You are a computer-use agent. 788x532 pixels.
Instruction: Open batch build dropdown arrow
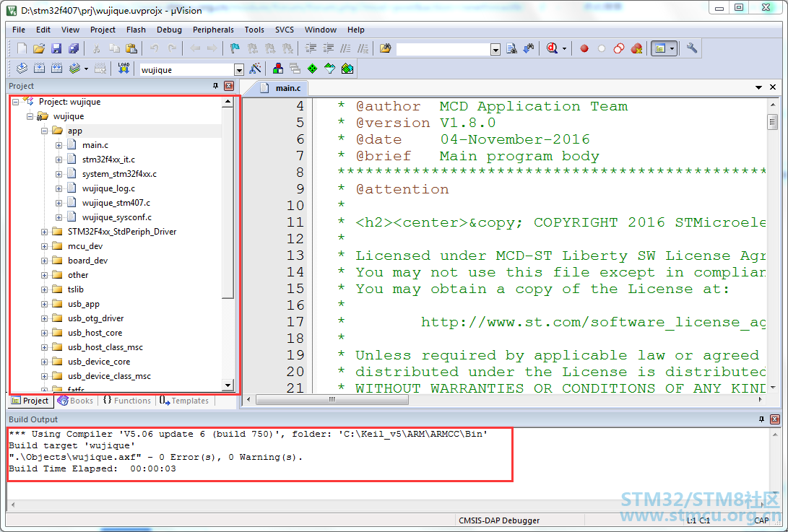point(87,69)
